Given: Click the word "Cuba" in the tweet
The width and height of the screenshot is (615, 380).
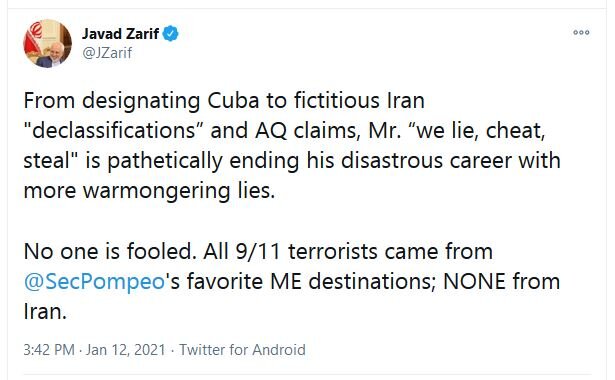Looking at the screenshot, I should click(233, 100).
